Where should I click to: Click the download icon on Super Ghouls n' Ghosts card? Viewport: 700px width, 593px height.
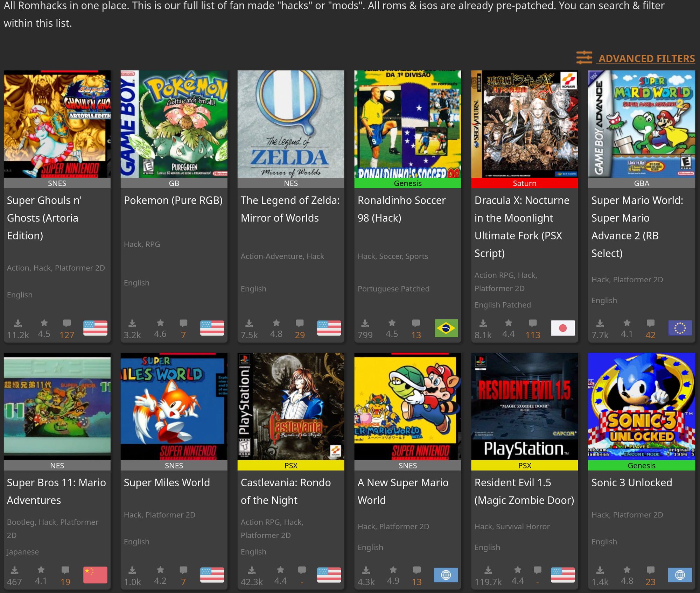(18, 323)
